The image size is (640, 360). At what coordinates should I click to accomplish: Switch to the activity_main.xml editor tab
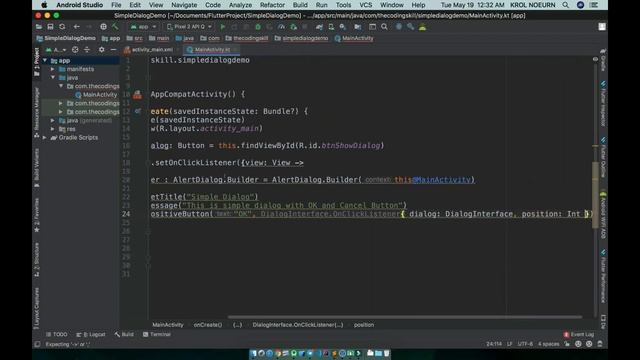pyautogui.click(x=152, y=50)
